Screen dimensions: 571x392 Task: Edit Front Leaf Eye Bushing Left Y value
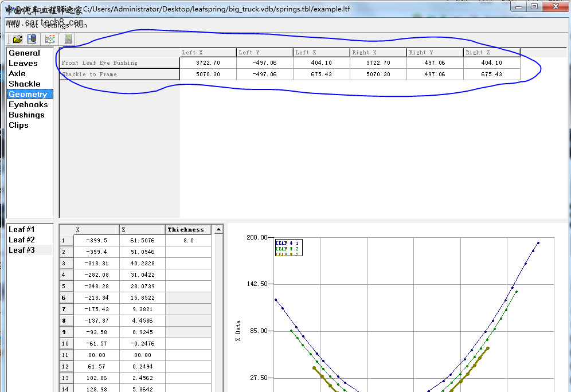(x=265, y=62)
